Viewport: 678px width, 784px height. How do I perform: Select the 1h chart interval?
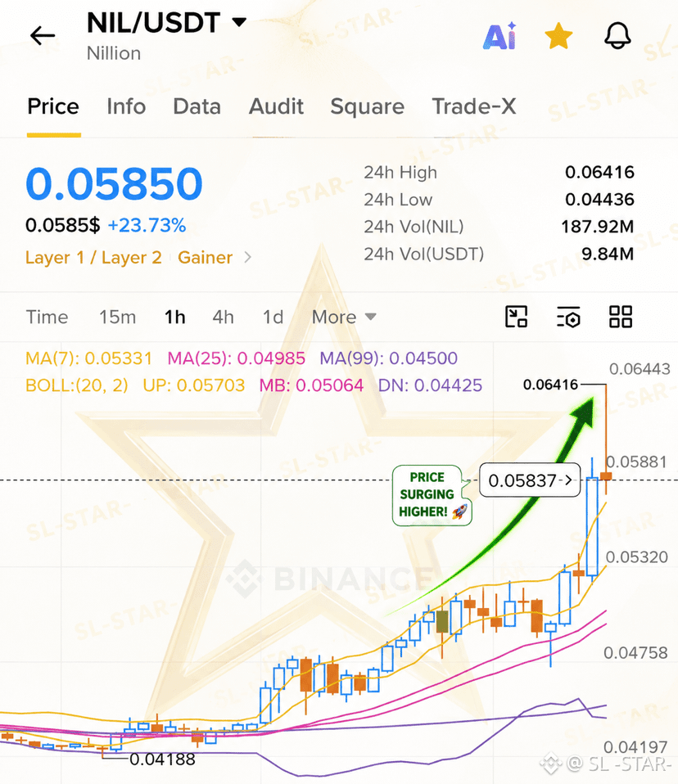[175, 317]
